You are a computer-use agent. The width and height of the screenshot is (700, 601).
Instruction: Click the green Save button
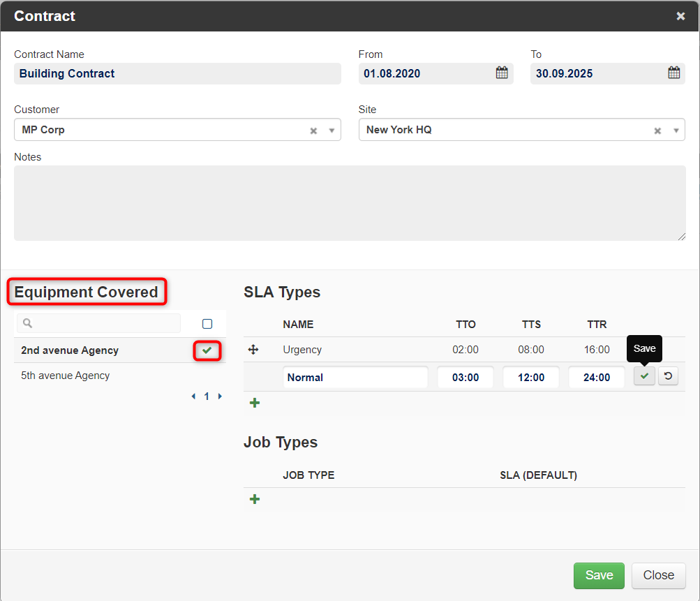tap(599, 575)
